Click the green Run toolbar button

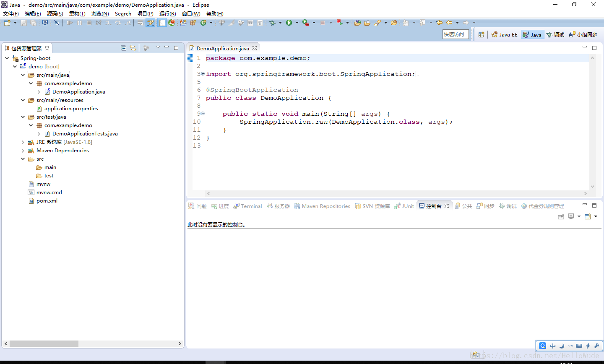[289, 23]
